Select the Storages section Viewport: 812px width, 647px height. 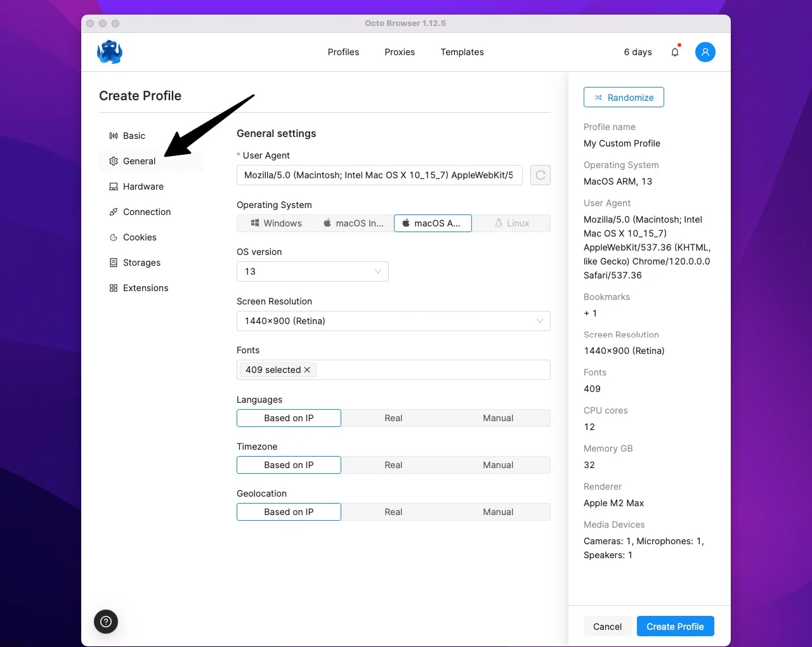click(141, 262)
